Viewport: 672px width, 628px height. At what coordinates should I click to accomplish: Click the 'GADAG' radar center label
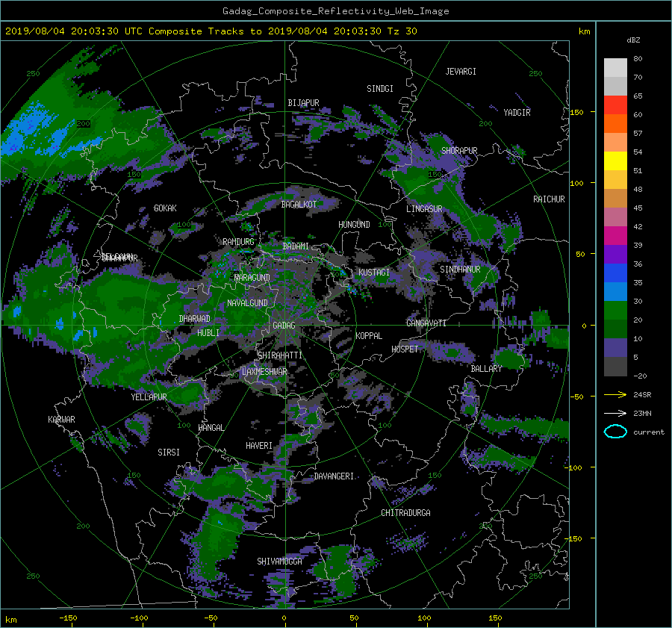click(284, 326)
